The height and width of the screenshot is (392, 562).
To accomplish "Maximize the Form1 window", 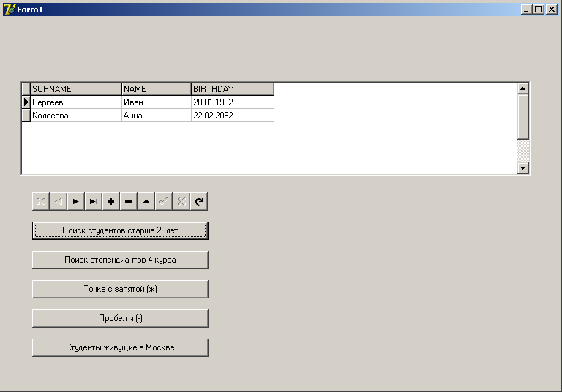I will pos(539,10).
